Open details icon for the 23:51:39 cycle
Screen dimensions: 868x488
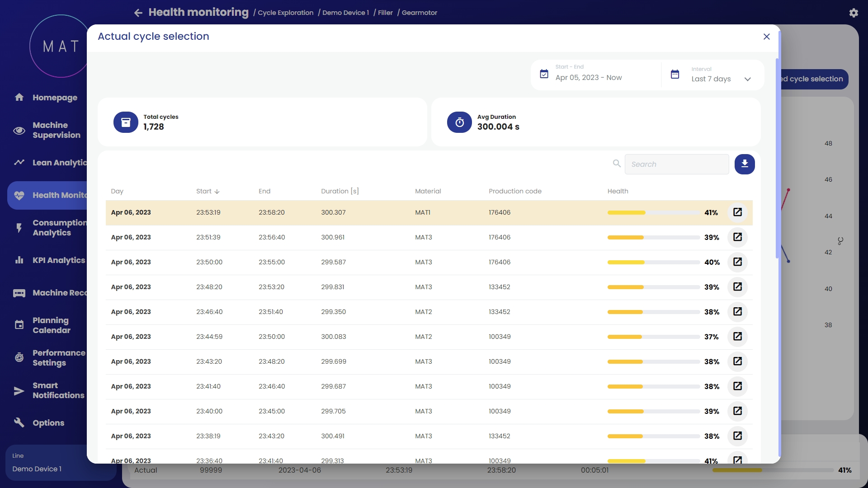click(x=737, y=237)
